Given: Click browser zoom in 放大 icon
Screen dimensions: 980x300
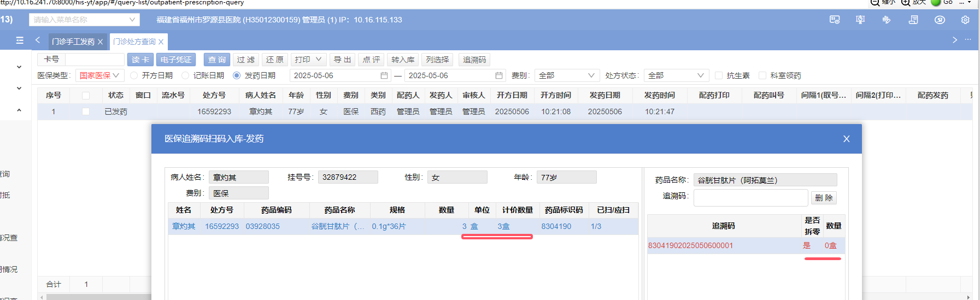Looking at the screenshot, I should point(906,2).
